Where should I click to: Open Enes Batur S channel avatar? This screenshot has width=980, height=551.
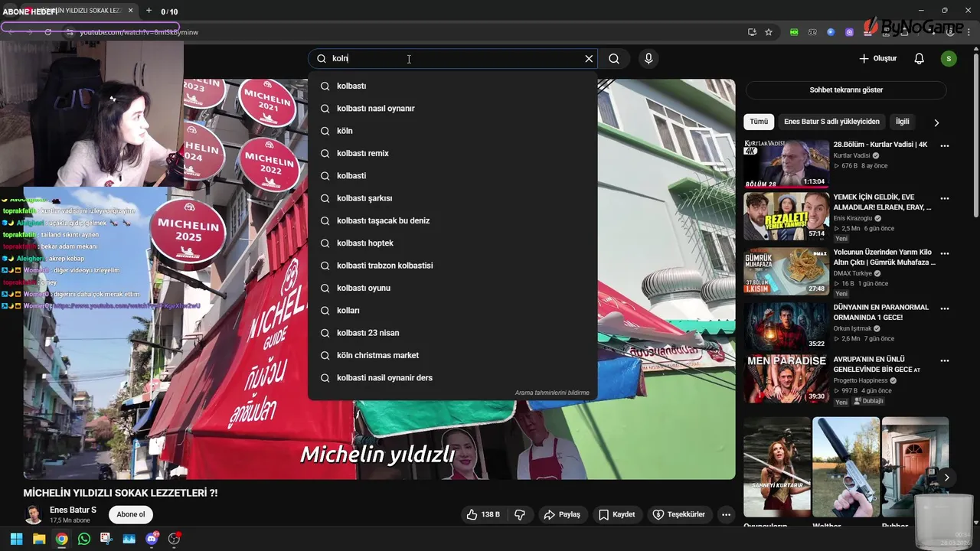click(33, 514)
